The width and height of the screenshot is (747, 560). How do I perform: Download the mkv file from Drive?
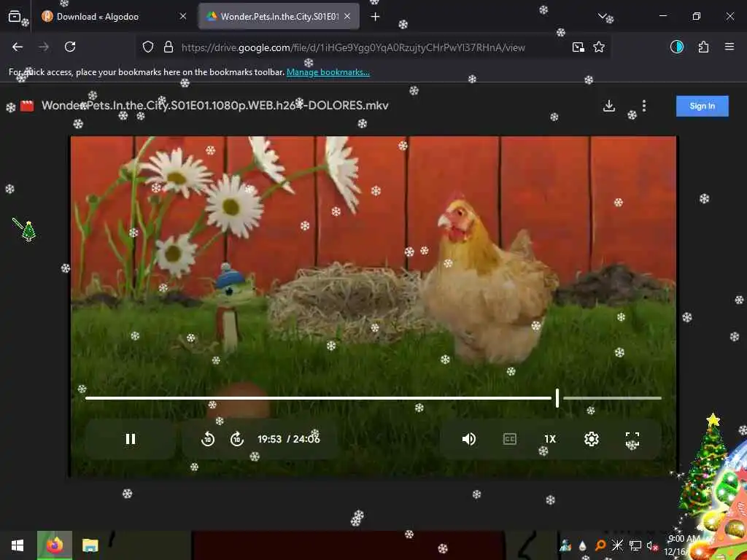[609, 106]
